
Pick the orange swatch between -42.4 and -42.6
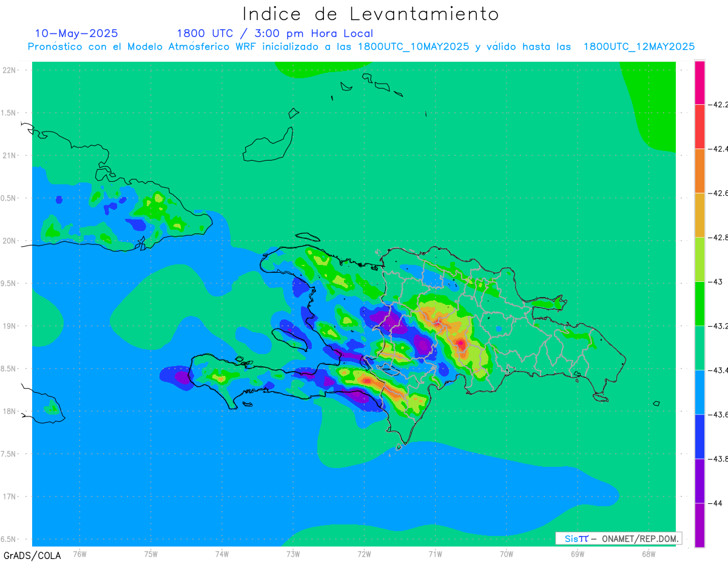(x=699, y=171)
